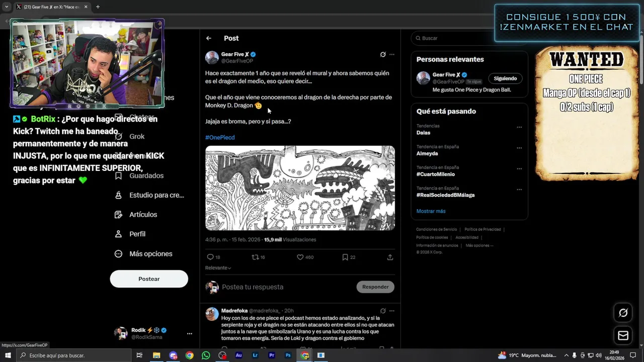
Task: Click the Postear button
Action: (149, 279)
